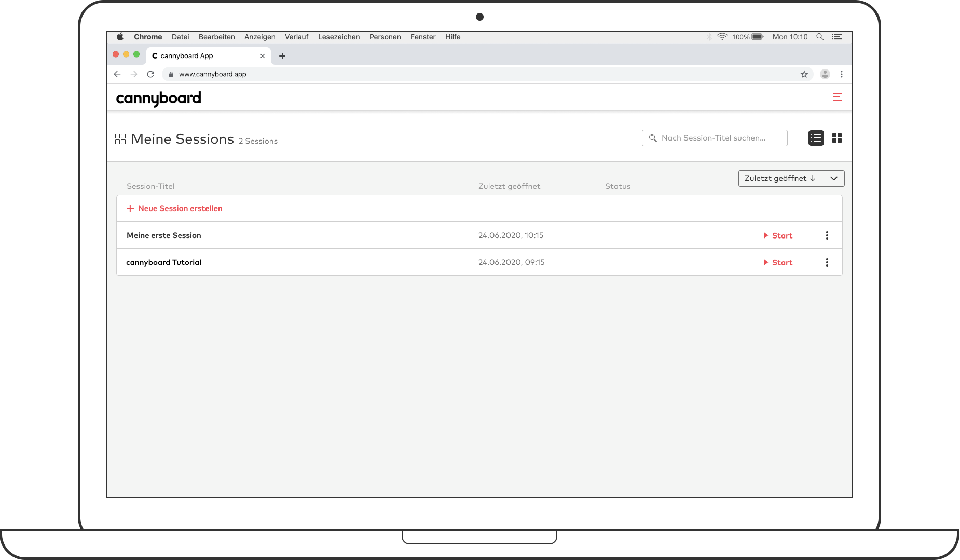Switch to grid view

point(837,138)
